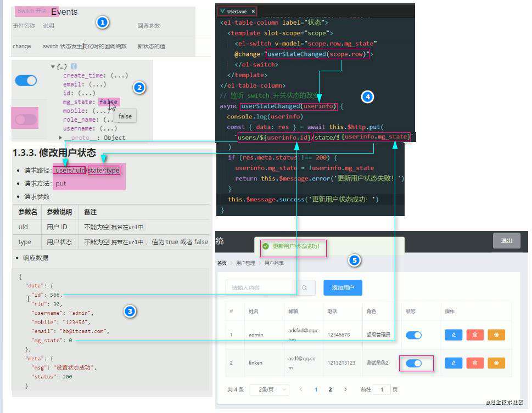Click the console.log(userinfo) code line
Image resolution: width=532 pixels, height=413 pixels.
(x=265, y=116)
